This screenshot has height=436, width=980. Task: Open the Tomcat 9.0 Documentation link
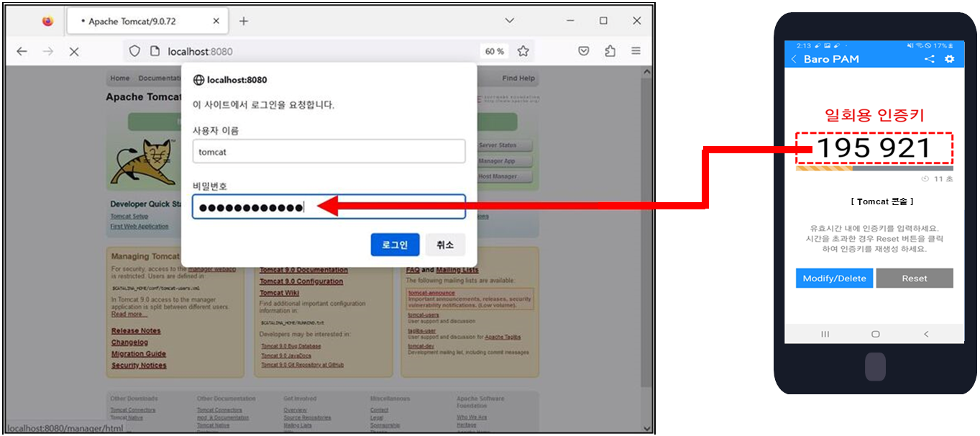tap(303, 271)
